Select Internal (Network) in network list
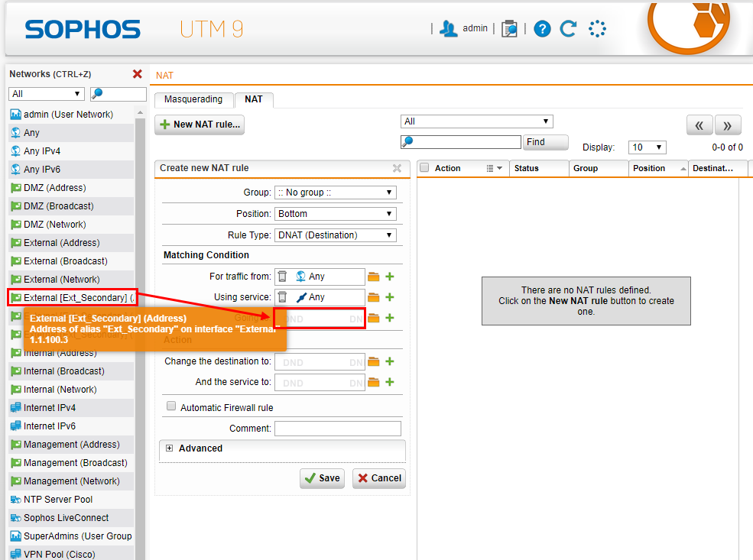The height and width of the screenshot is (560, 753). (x=71, y=390)
